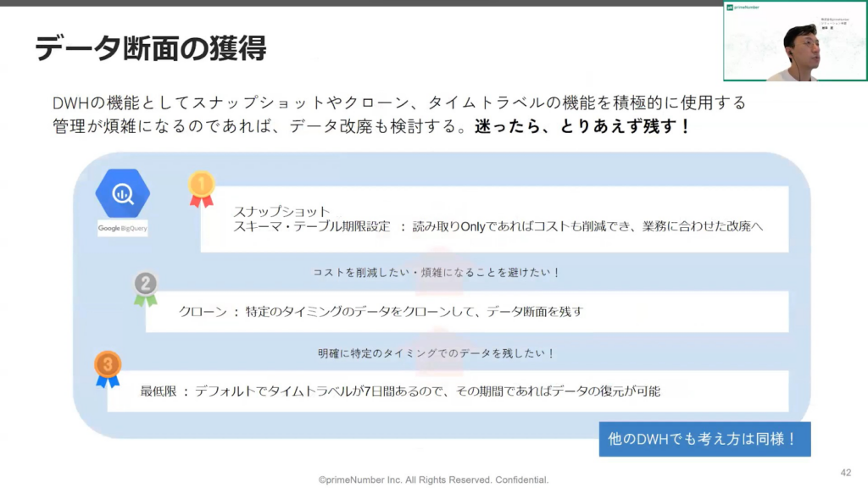Click the 明確に特定のタイミング caption text
Screen dimensions: 868x488
(437, 352)
